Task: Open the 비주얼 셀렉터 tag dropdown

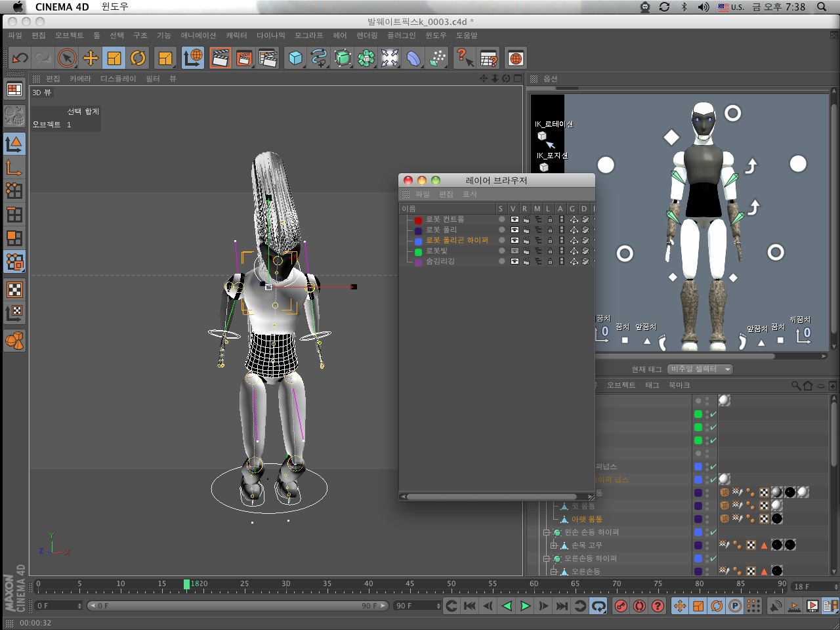Action: pyautogui.click(x=701, y=369)
